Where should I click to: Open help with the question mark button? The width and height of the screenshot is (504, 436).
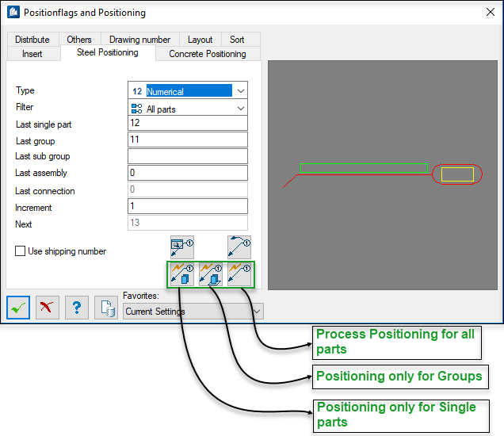pos(77,308)
